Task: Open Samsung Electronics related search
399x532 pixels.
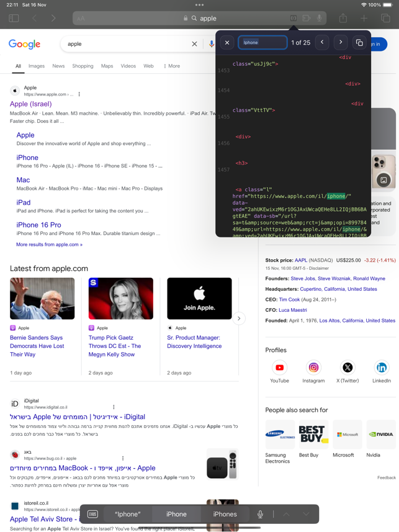Action: pos(280,441)
